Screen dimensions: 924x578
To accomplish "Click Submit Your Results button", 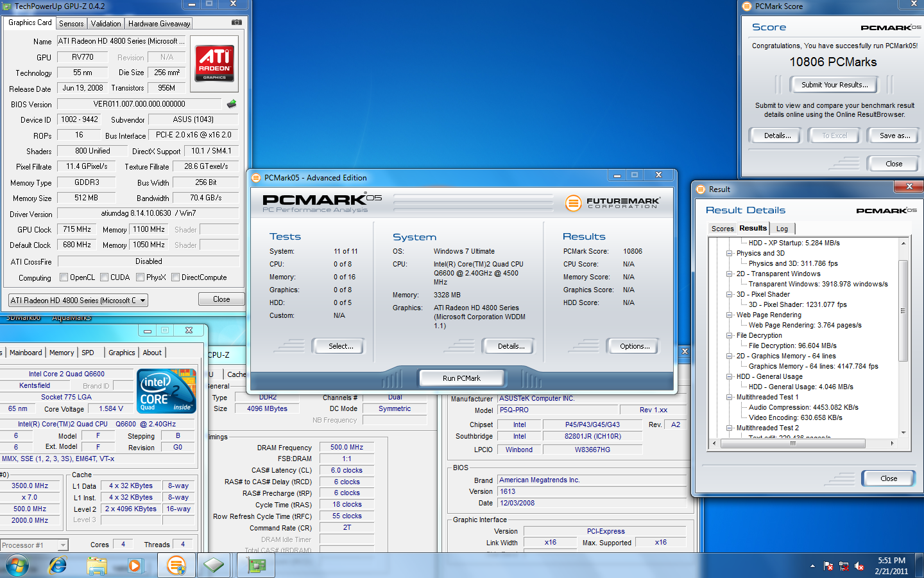I will coord(834,85).
